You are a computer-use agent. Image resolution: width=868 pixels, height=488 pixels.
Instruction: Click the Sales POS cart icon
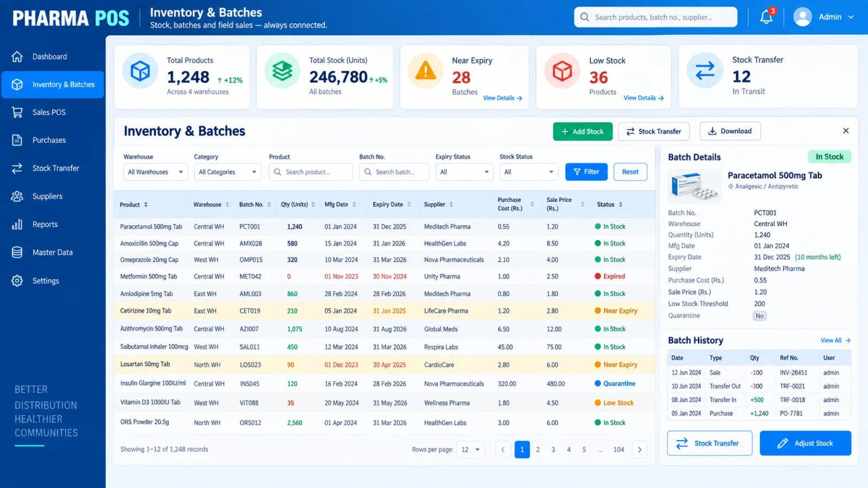tap(17, 112)
